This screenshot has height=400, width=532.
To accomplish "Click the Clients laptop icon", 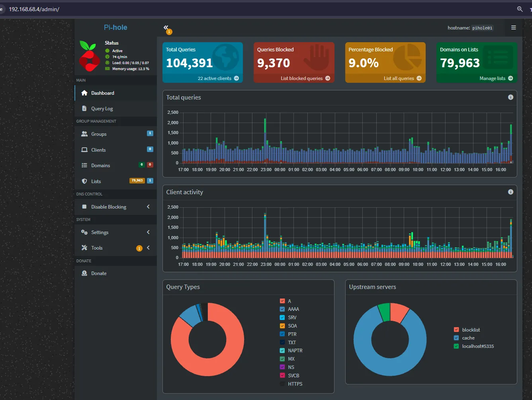I will [x=84, y=150].
